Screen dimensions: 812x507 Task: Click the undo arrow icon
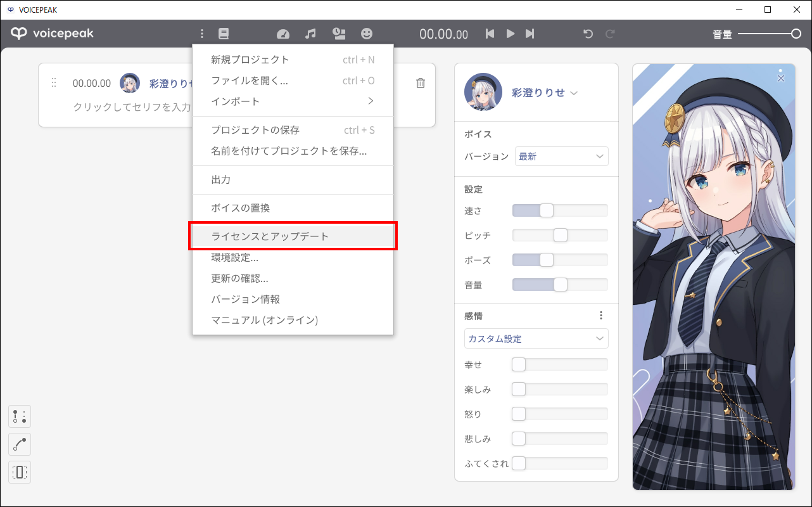click(588, 34)
